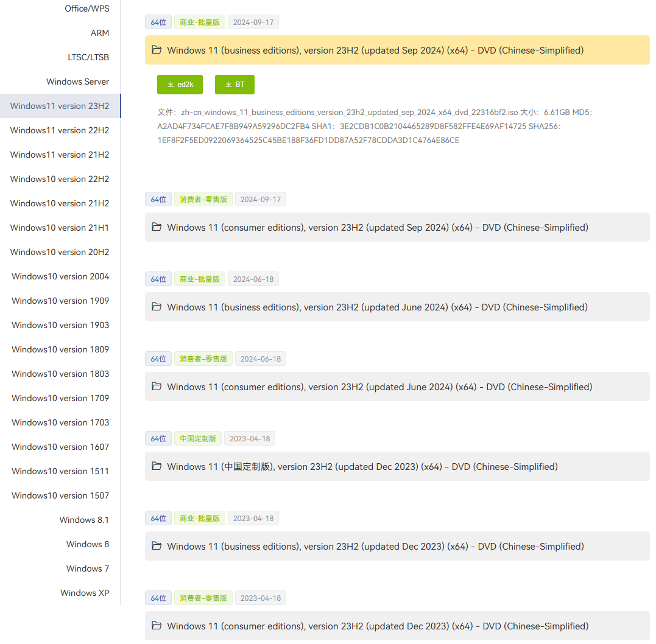Collapse the business editions Sep 2024 entry

click(x=397, y=50)
